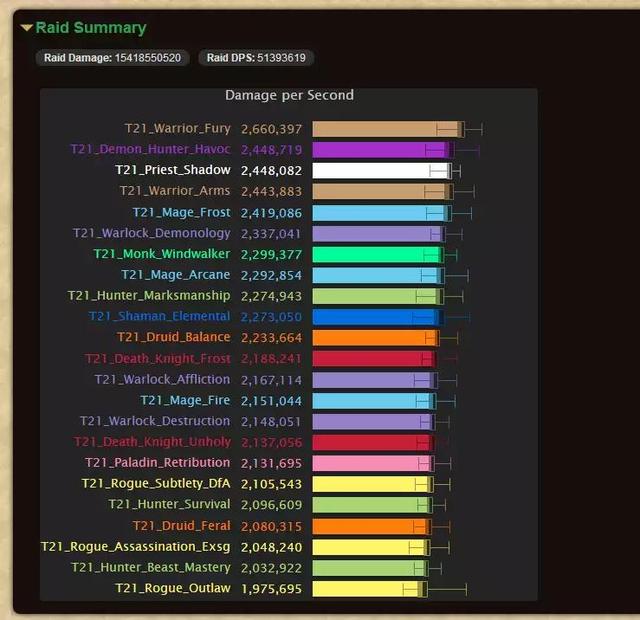Click the Damage per Second chart title
The image size is (640, 620).
tap(289, 95)
